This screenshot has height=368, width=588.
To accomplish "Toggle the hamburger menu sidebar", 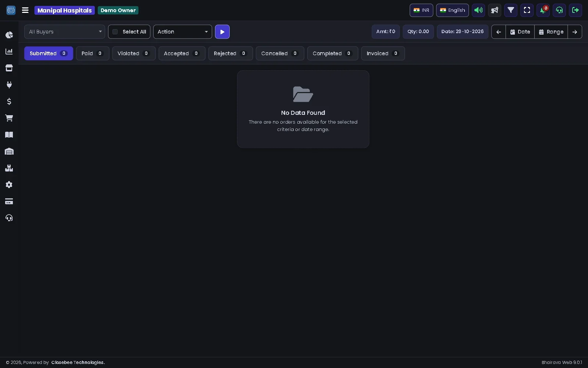I will pyautogui.click(x=25, y=10).
